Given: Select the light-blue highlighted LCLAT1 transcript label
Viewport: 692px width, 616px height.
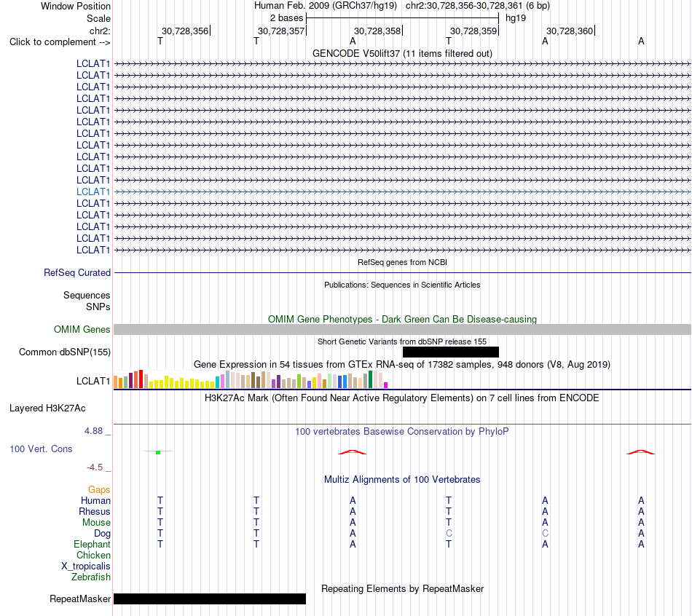Looking at the screenshot, I should pyautogui.click(x=93, y=191).
